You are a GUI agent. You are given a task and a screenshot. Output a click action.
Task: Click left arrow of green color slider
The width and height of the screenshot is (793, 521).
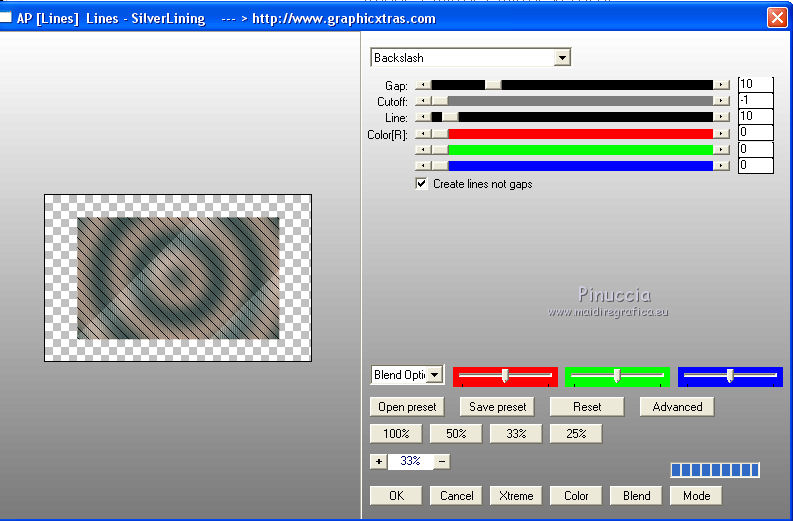pos(423,150)
